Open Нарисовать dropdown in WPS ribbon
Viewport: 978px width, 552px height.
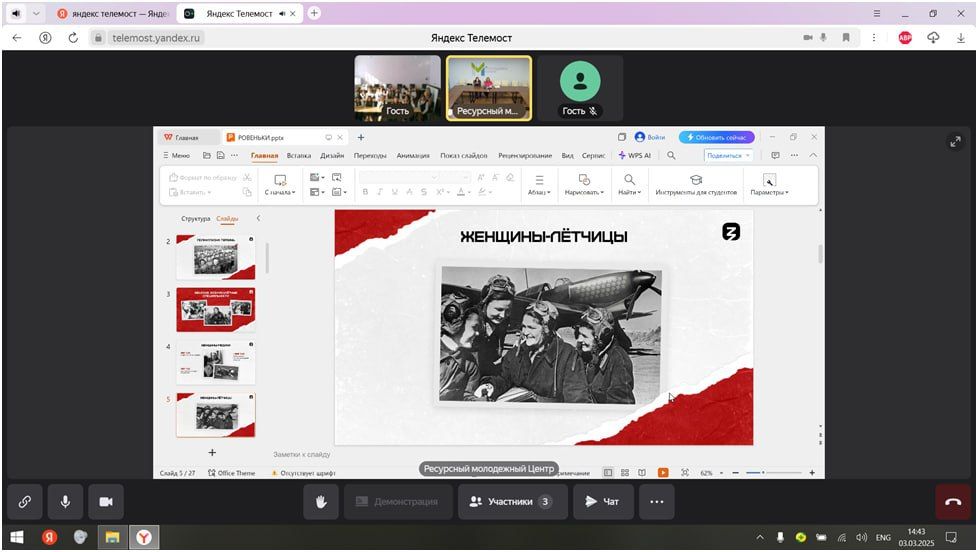point(584,185)
